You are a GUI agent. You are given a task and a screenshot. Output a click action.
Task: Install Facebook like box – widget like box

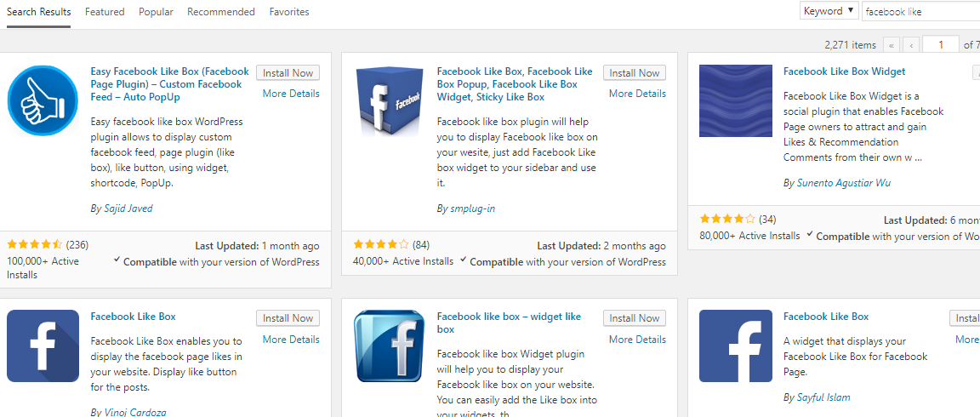[635, 317]
